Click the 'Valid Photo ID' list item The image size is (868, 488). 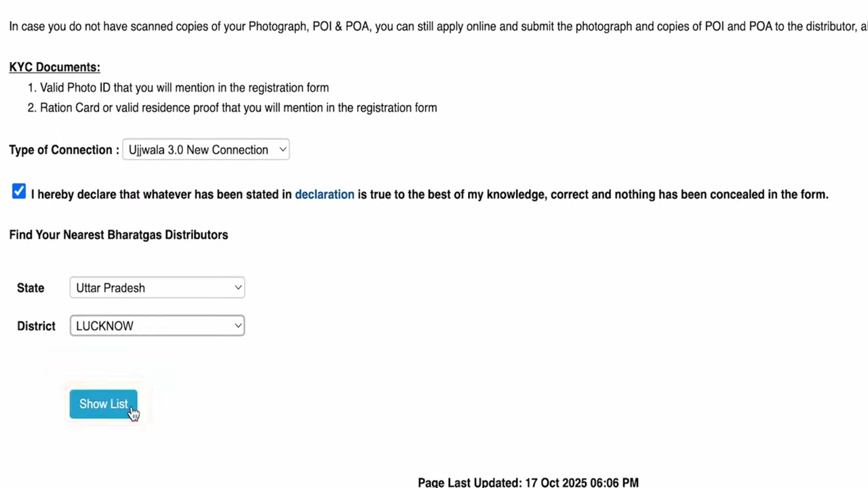184,87
